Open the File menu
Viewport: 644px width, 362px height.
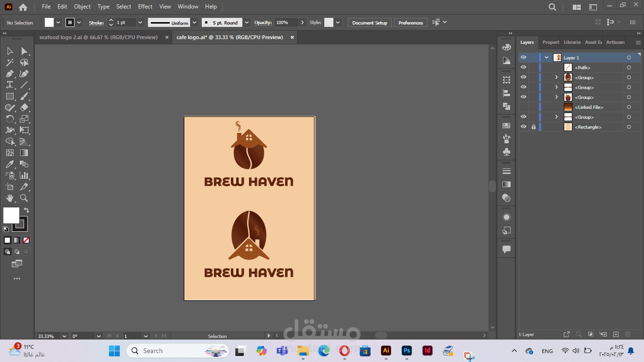coord(46,7)
